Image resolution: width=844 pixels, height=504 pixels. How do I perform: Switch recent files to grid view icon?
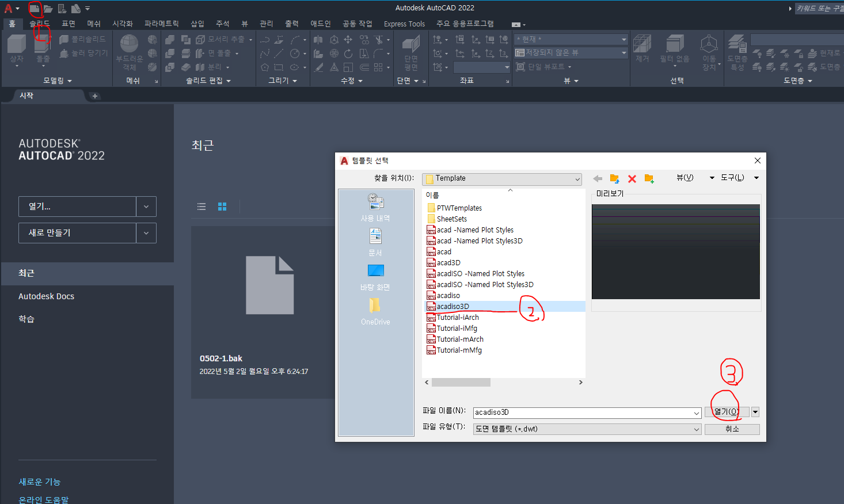(x=222, y=207)
